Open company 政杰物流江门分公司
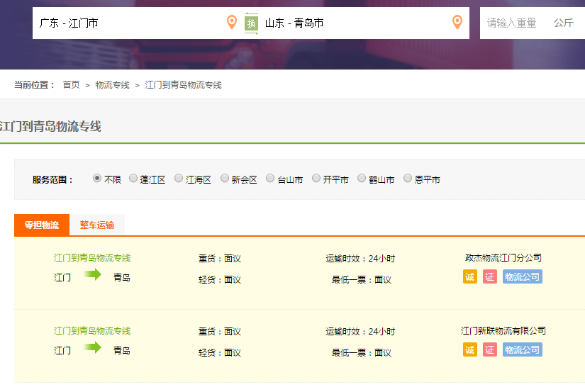This screenshot has height=392, width=585. [503, 258]
